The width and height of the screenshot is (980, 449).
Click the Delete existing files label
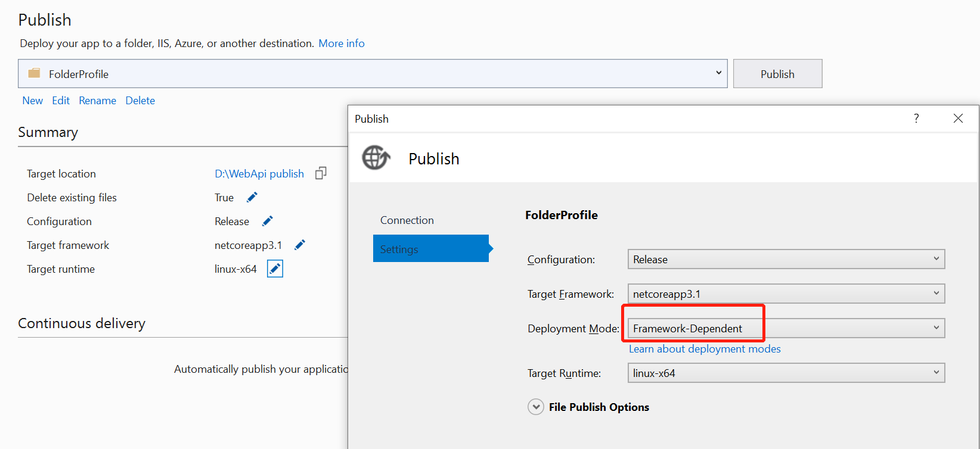(72, 197)
